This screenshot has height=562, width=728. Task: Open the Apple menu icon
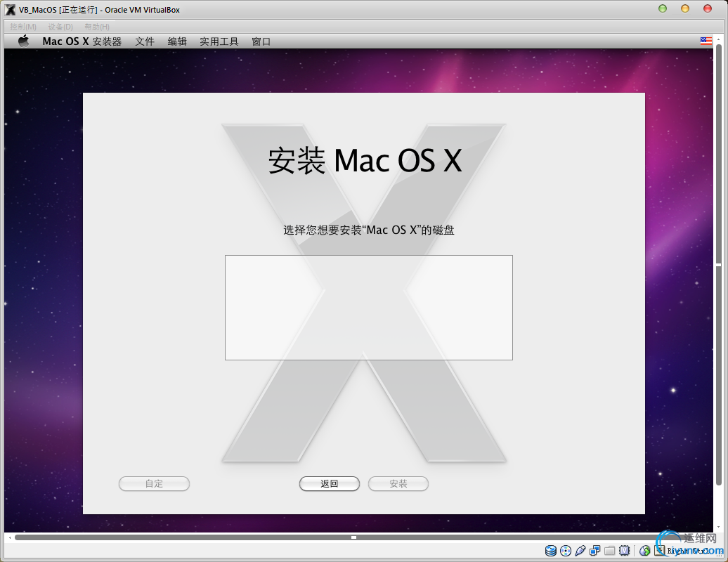click(x=24, y=41)
